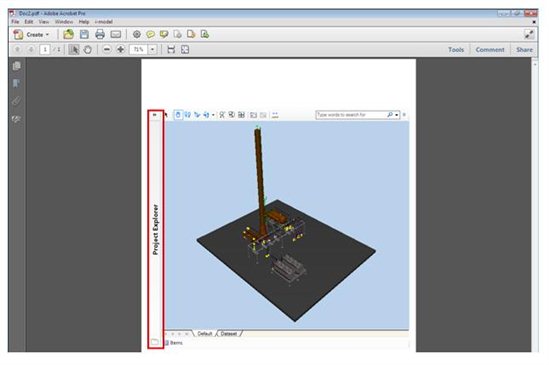Open the zoom percentage dropdown arrow
The height and width of the screenshot is (365, 549).
point(152,49)
